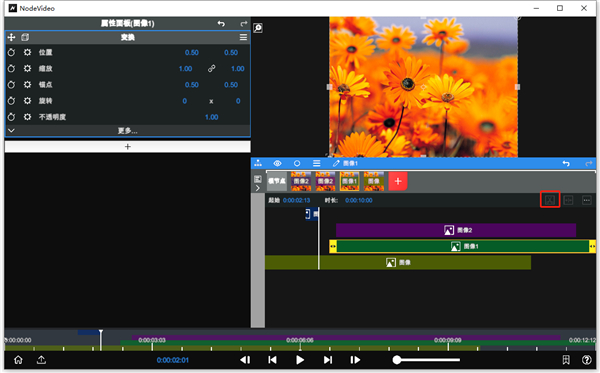
Task: Edit the 锚点 X value 0.50
Action: (x=192, y=85)
